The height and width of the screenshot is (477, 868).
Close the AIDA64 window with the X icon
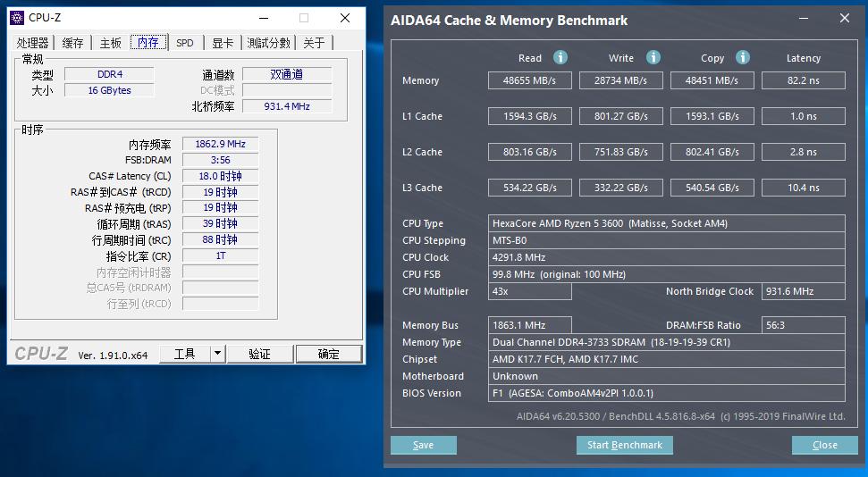point(844,18)
